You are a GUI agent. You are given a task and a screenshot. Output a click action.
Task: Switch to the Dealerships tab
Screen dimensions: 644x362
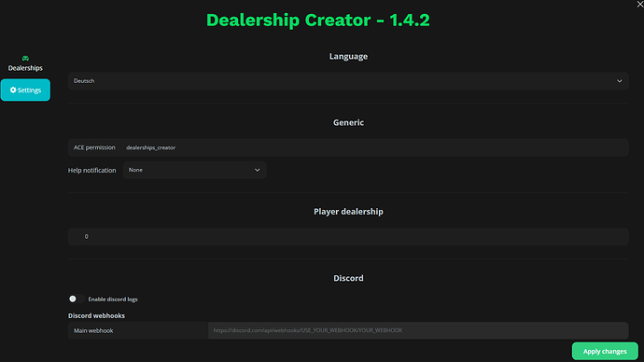tap(25, 63)
